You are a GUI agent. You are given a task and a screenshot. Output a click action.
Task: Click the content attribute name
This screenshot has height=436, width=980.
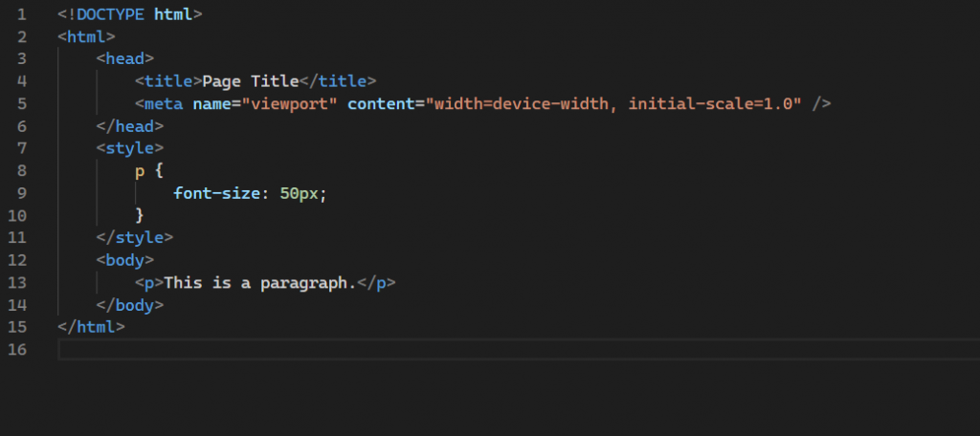coord(381,103)
